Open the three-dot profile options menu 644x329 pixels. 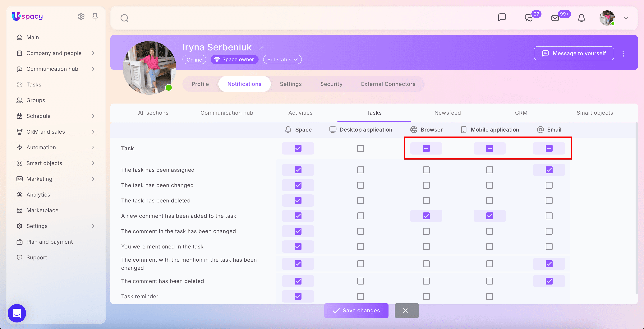click(x=623, y=53)
